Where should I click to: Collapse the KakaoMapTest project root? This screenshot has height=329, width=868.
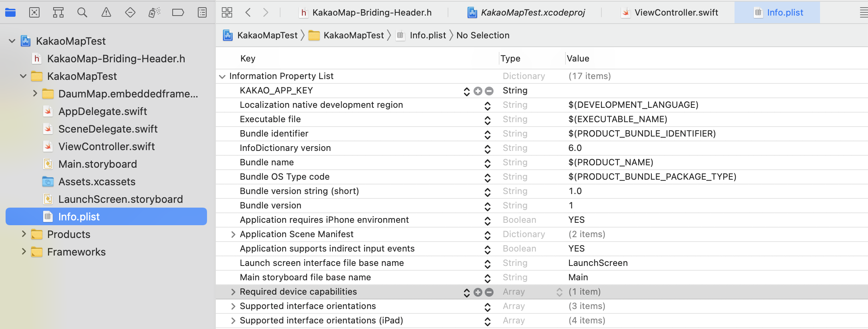[x=12, y=41]
